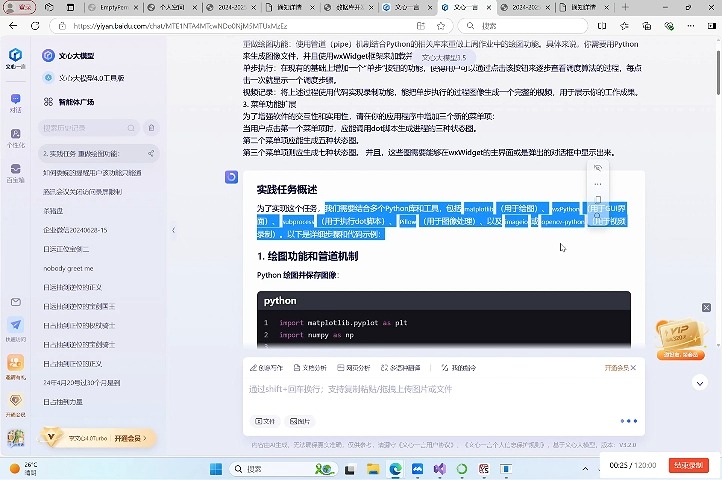
Task: Collapse the history sidebar with the chevron
Action: point(173,230)
